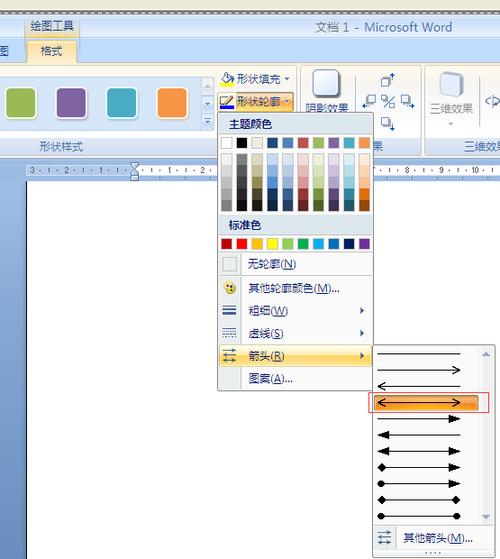
Task: Open More Outline Colors (其他轮廓颜色)
Action: (295, 288)
